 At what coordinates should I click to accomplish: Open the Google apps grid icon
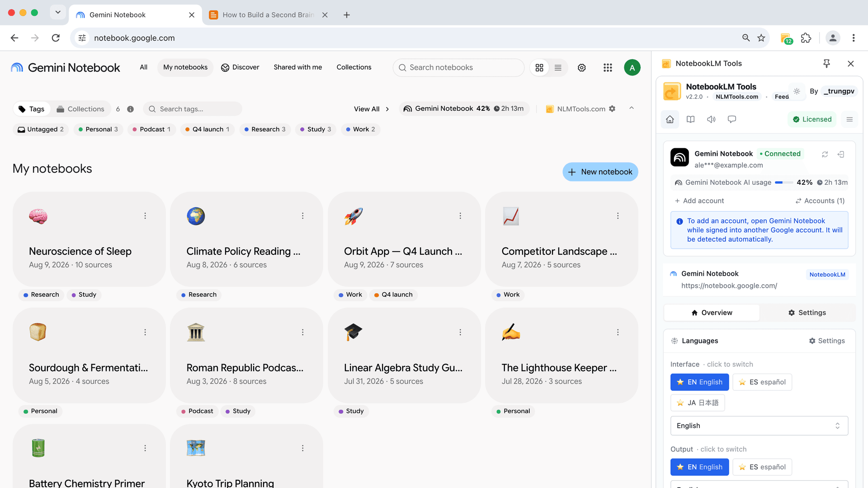point(608,67)
